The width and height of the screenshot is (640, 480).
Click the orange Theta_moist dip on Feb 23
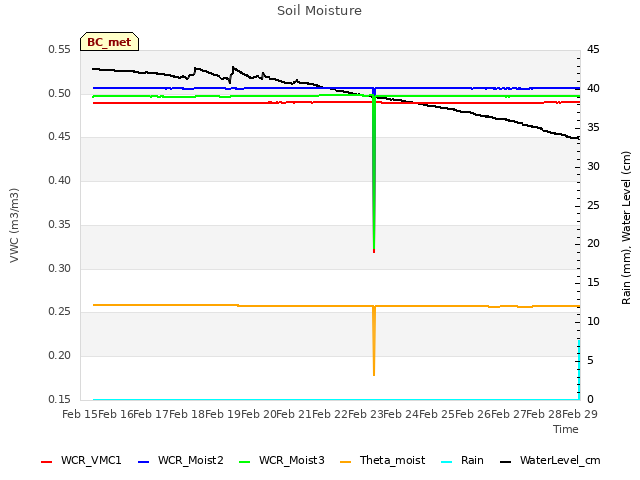(x=374, y=341)
